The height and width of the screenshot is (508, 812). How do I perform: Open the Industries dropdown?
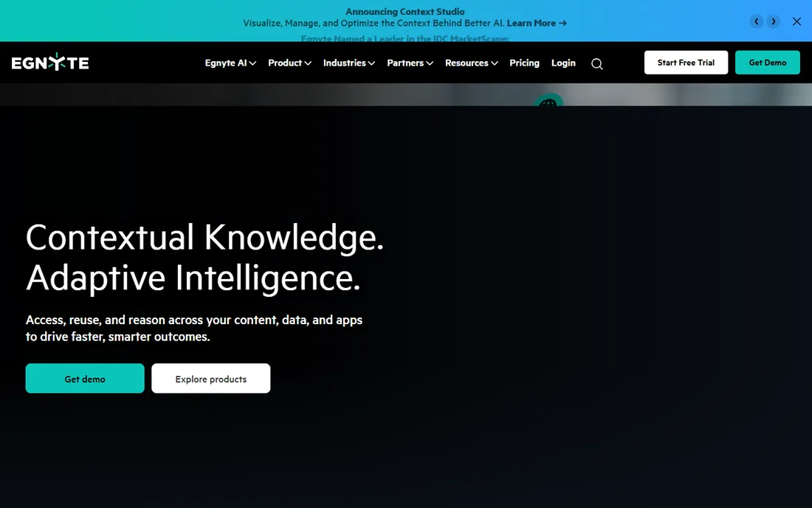coord(349,63)
